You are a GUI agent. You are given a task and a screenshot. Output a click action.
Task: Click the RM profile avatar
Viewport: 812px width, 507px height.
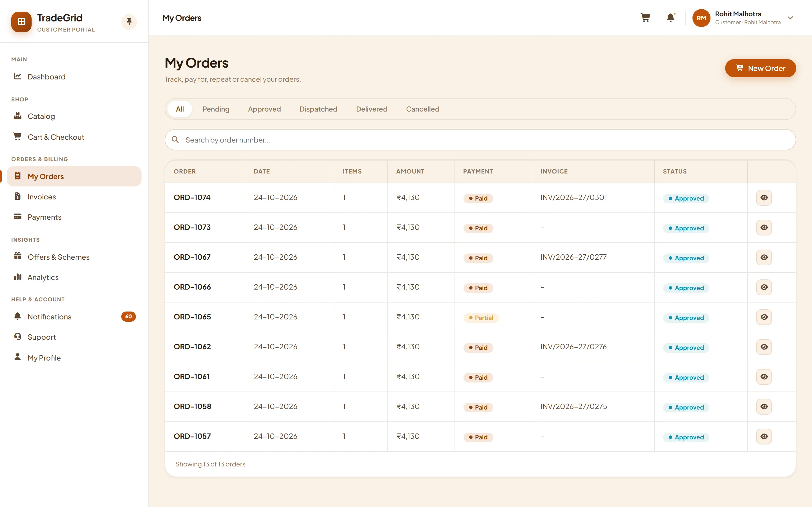coord(701,18)
